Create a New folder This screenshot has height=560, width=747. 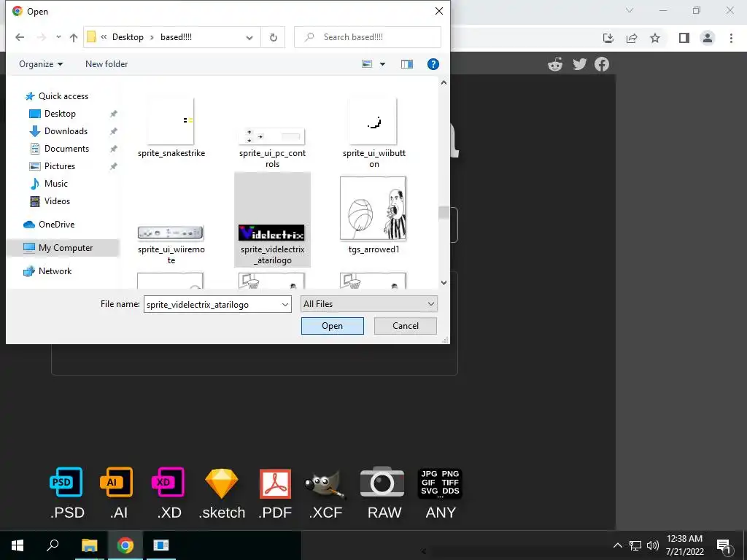tap(107, 64)
